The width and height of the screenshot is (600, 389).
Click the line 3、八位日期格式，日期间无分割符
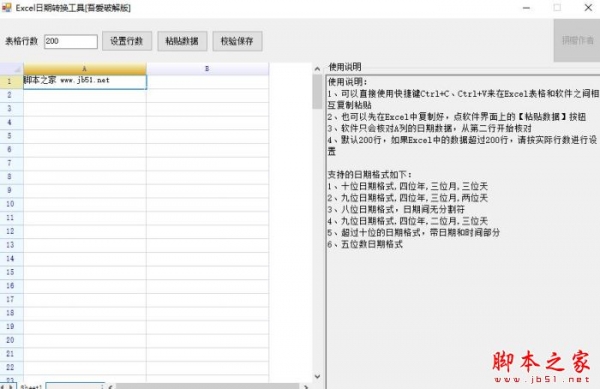click(396, 209)
